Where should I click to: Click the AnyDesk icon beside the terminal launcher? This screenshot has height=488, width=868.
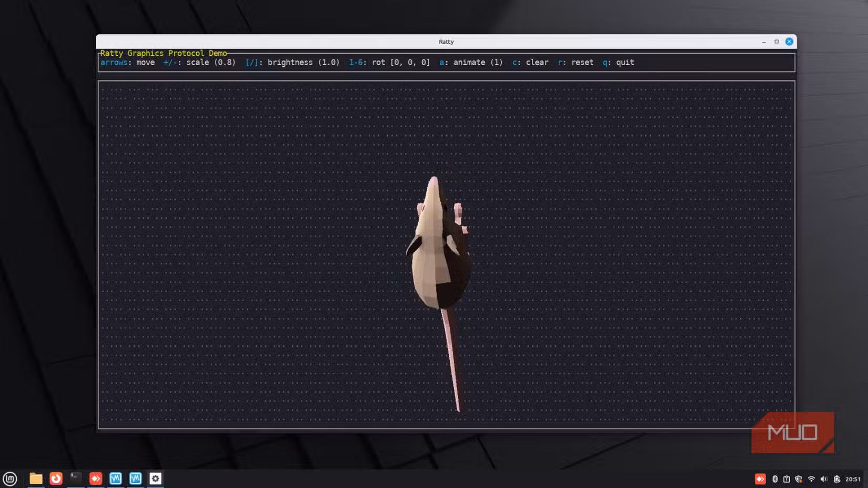pyautogui.click(x=96, y=479)
